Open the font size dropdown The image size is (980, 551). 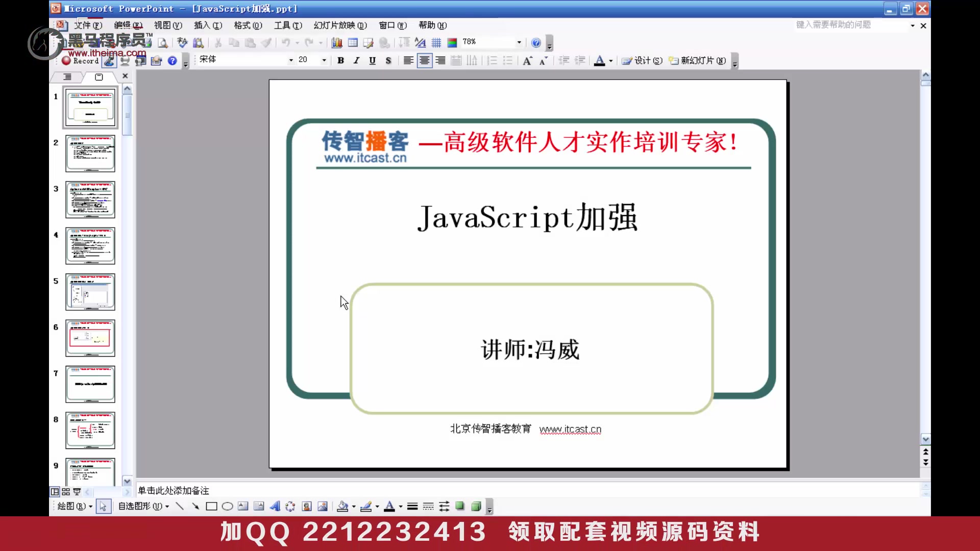(324, 60)
